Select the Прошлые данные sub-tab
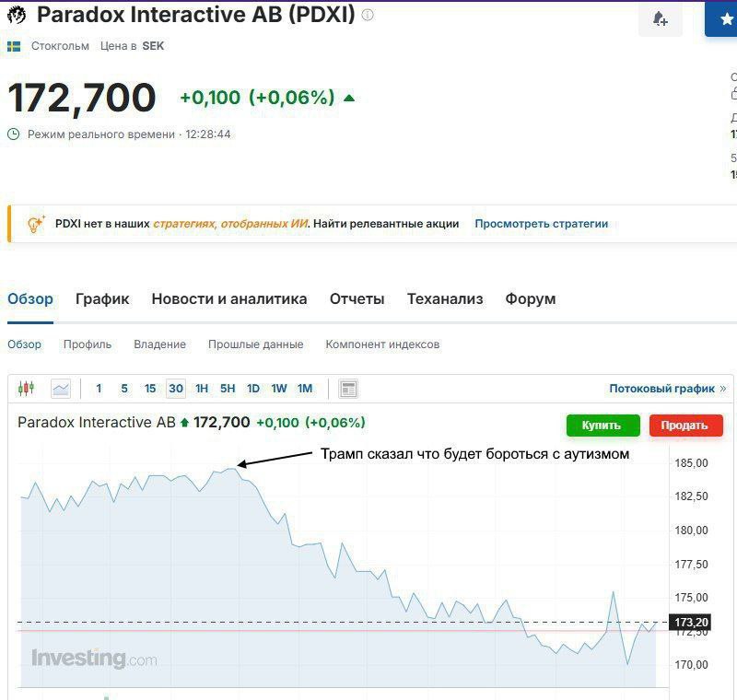This screenshot has width=737, height=700. click(x=256, y=344)
